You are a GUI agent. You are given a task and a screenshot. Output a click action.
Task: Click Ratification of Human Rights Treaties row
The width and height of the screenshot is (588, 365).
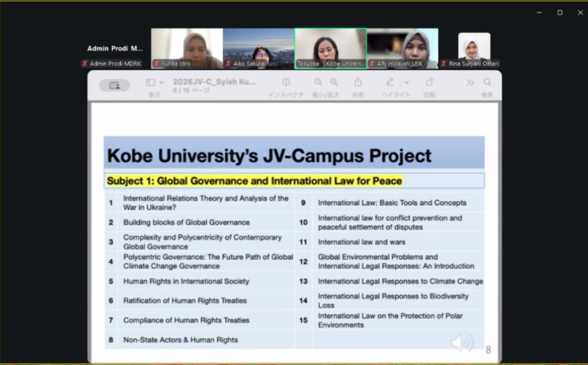pyautogui.click(x=185, y=301)
